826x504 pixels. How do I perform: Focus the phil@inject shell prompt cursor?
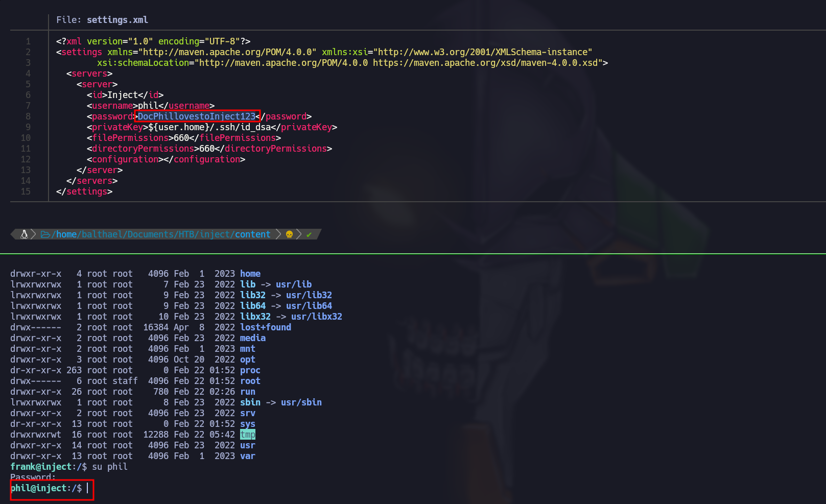click(x=87, y=488)
